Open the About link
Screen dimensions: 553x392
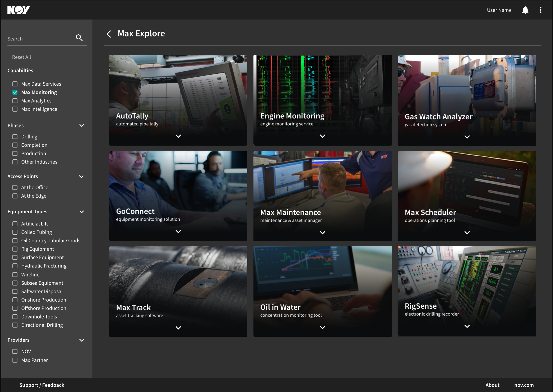(x=492, y=385)
